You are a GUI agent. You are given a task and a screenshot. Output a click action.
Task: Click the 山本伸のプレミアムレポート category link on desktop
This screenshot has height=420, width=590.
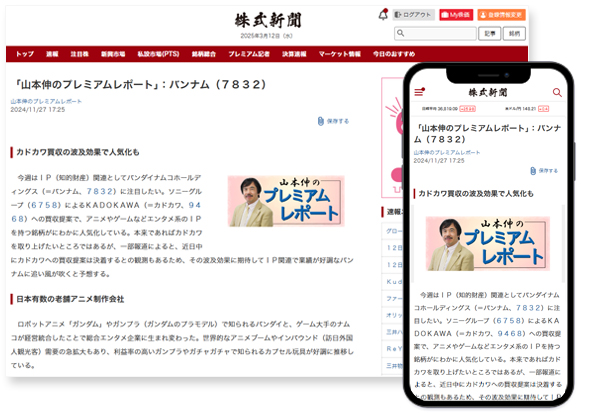pos(46,101)
